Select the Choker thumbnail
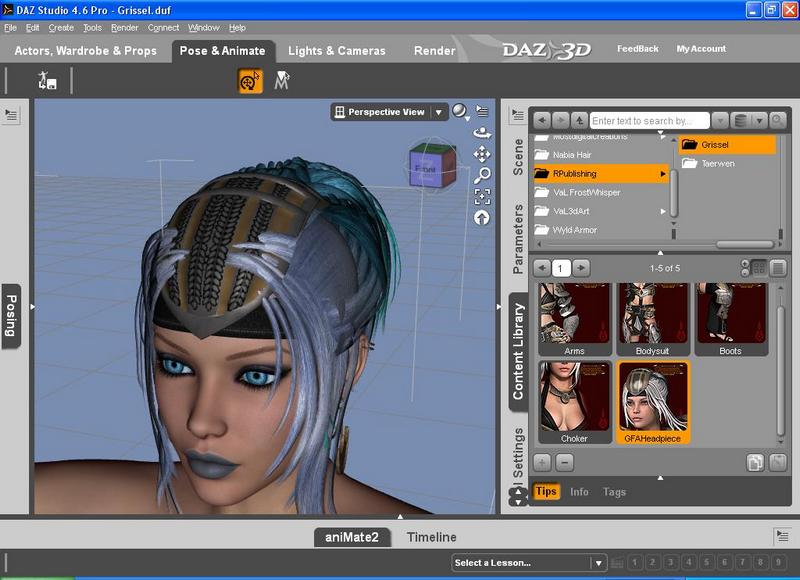Viewport: 800px width, 580px height. (574, 402)
